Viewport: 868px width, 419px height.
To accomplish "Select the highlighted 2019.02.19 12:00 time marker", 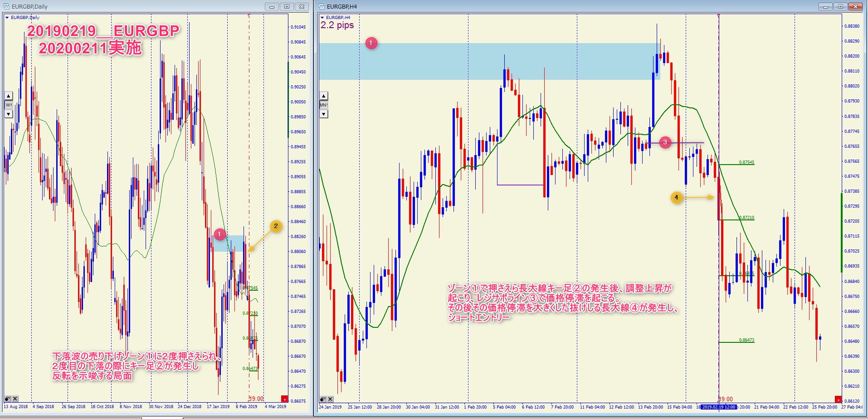I will point(718,407).
